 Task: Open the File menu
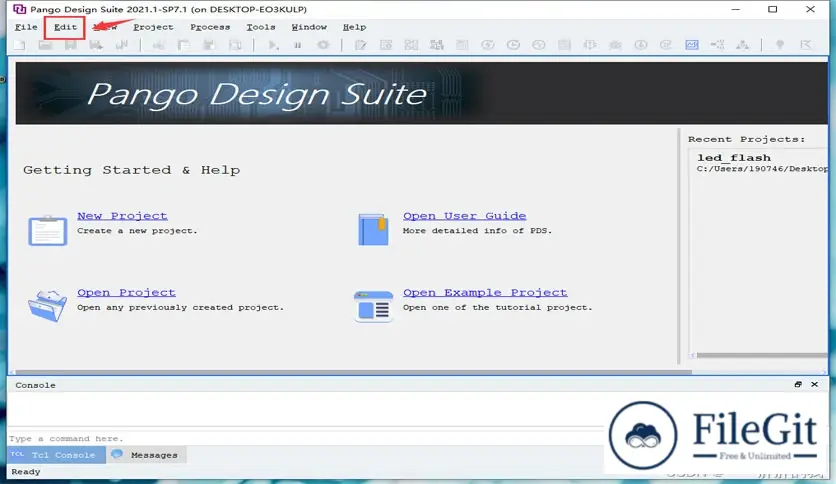click(26, 27)
